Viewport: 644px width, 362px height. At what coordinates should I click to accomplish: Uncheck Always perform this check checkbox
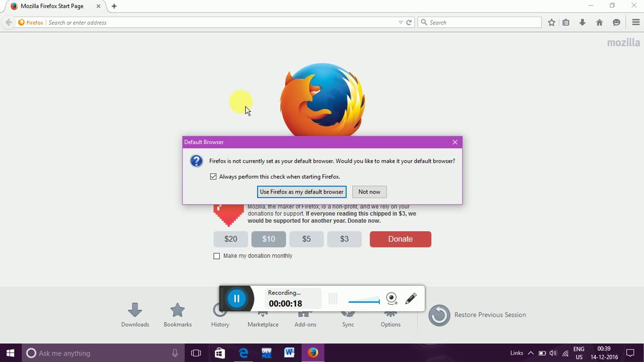point(213,176)
